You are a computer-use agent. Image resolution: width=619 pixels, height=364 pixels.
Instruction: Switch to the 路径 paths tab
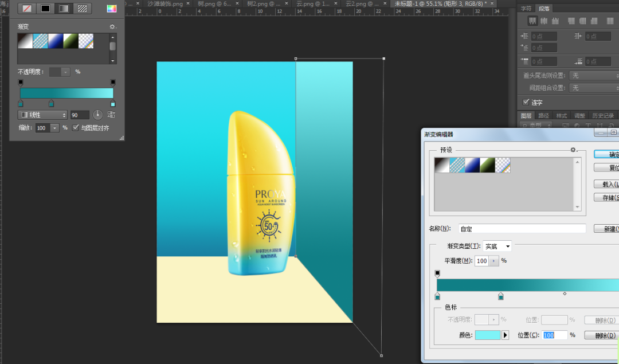tap(543, 116)
